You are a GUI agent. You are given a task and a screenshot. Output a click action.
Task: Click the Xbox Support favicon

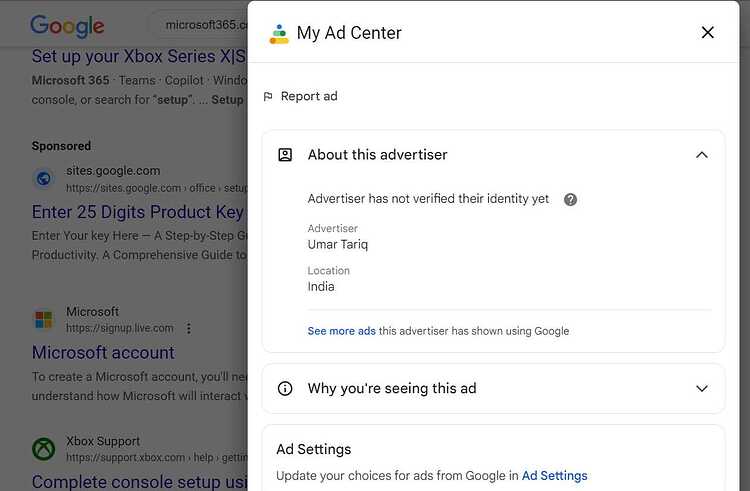[44, 449]
